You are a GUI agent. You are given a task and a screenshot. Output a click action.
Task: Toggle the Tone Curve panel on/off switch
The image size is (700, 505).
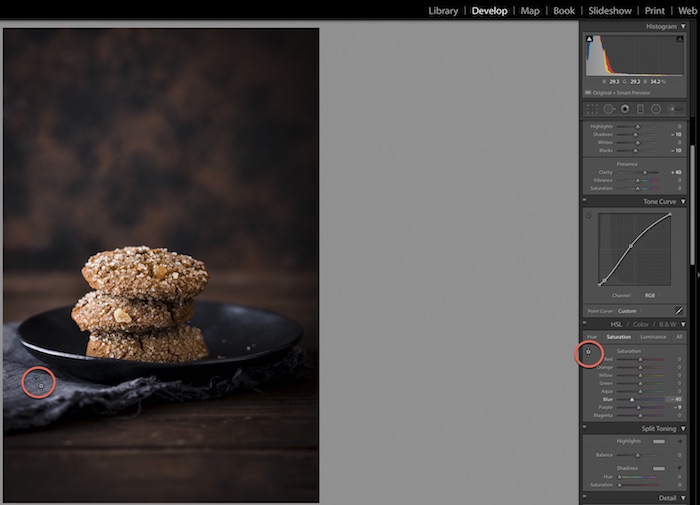click(x=584, y=200)
